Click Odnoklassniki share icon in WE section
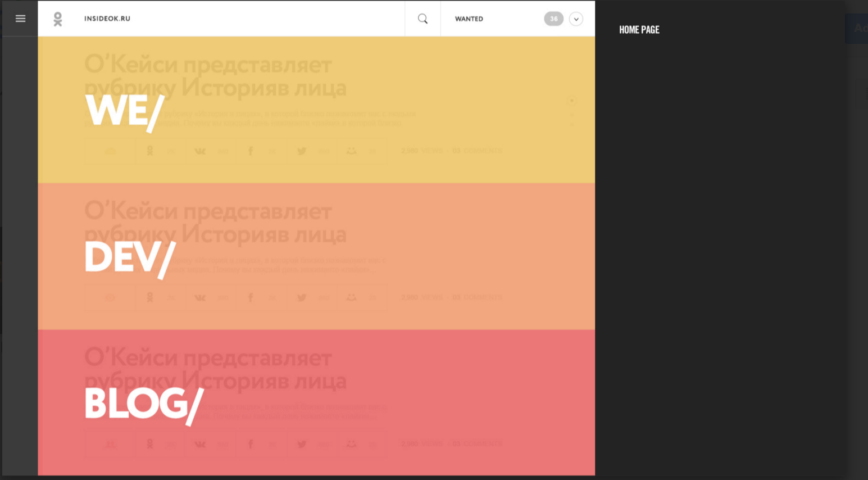Screen dimensions: 868x480 150,151
